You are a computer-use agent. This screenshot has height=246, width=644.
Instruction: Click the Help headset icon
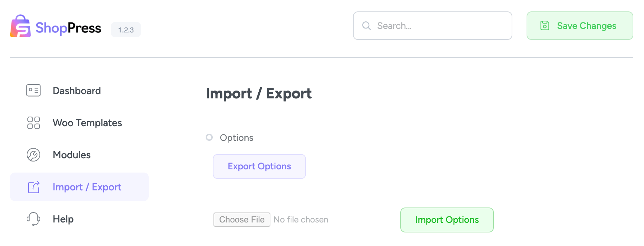(33, 219)
